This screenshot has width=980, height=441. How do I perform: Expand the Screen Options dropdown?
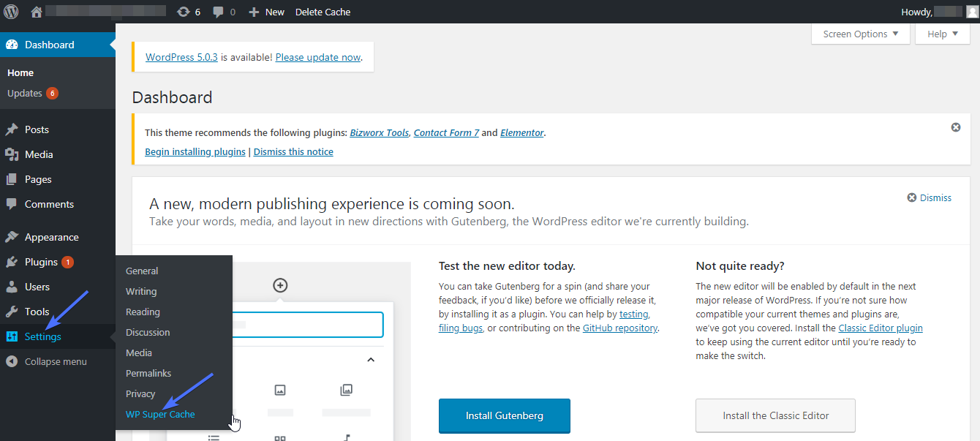[860, 34]
